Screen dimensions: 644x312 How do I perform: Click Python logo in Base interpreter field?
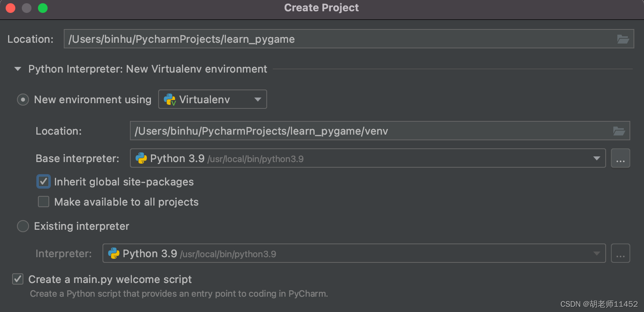pos(141,158)
